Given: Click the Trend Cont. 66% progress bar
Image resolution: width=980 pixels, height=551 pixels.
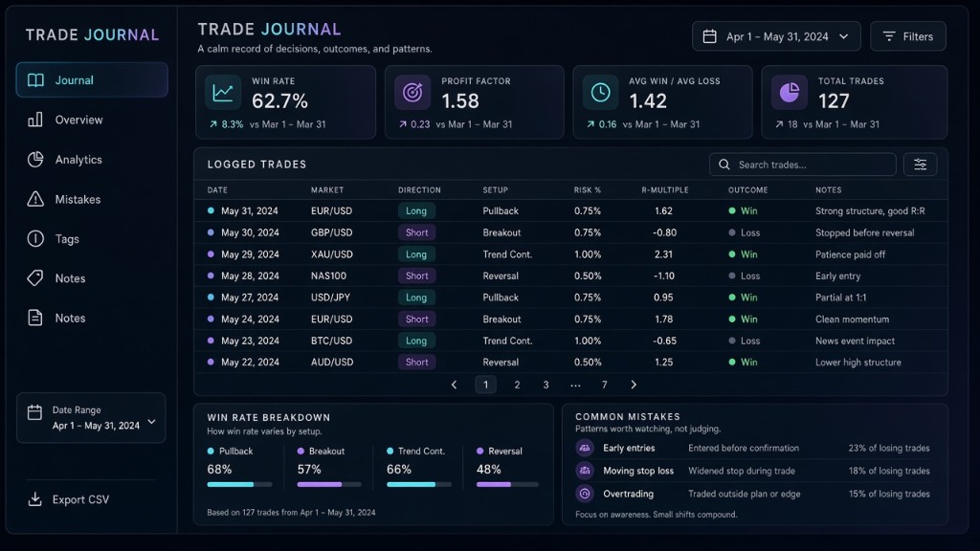Looking at the screenshot, I should [x=419, y=484].
